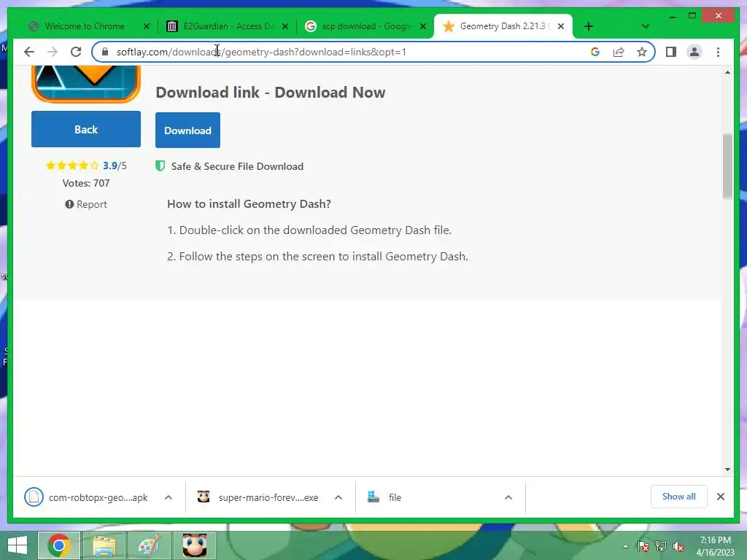Click the Safe & Secure File Download text
Screen dimensions: 747x560
[237, 166]
